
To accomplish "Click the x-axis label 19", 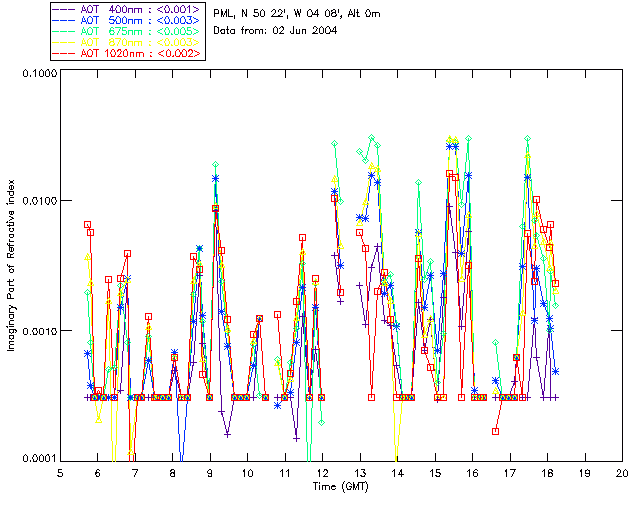I will click(585, 473).
